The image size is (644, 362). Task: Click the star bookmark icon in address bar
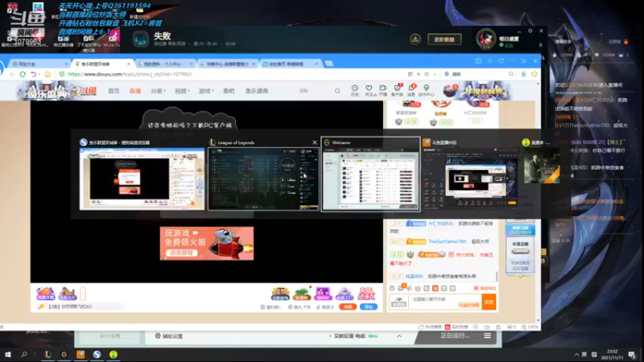coord(427,74)
